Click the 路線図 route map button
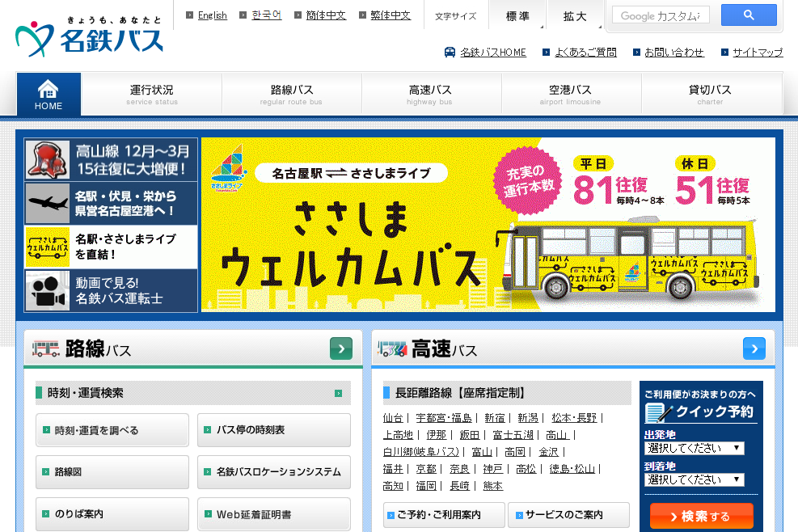The image size is (798, 532). tap(112, 472)
